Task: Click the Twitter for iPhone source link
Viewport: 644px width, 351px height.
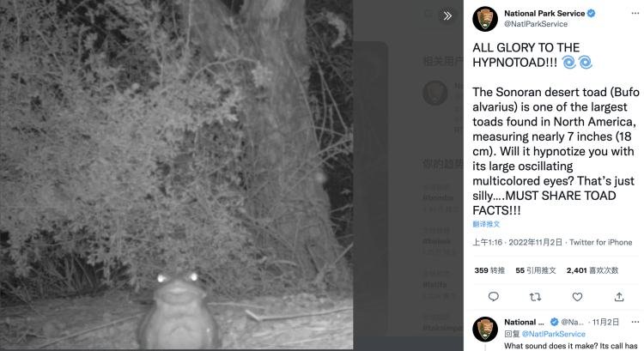Action: (601, 242)
